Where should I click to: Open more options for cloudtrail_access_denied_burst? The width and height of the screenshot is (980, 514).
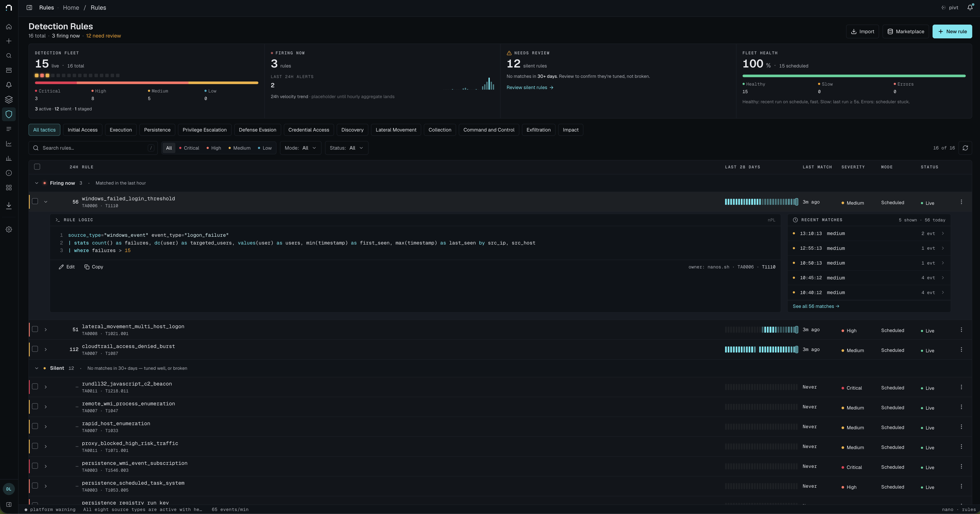point(961,350)
